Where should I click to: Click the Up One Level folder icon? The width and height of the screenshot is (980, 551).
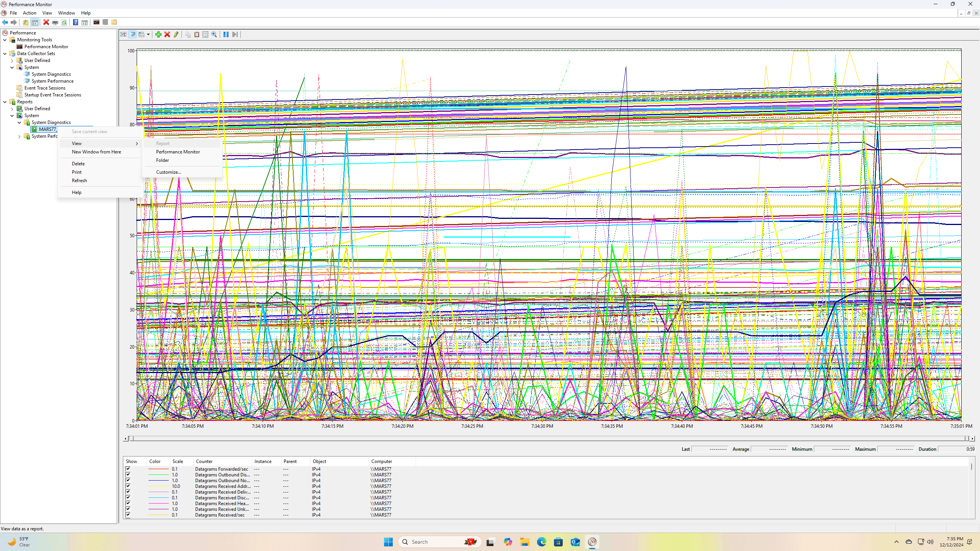pos(26,22)
